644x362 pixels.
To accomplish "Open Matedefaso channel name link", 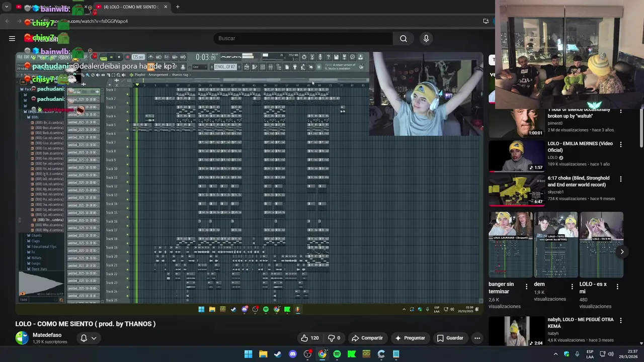I will tap(47, 335).
